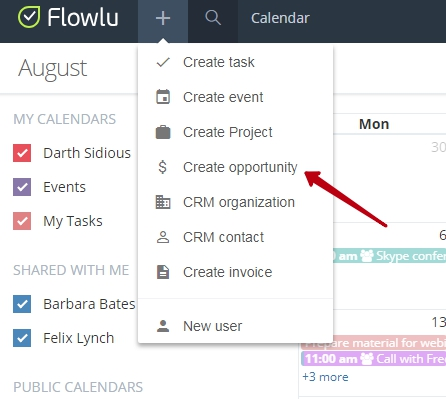The image size is (446, 399).
Task: Click the document icon beside Create invoice
Action: point(163,272)
